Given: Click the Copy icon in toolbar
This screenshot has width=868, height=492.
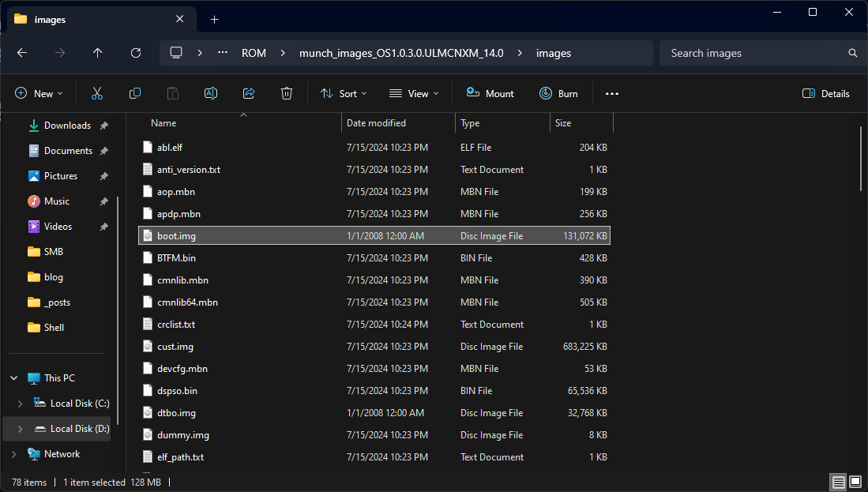Looking at the screenshot, I should pyautogui.click(x=135, y=93).
